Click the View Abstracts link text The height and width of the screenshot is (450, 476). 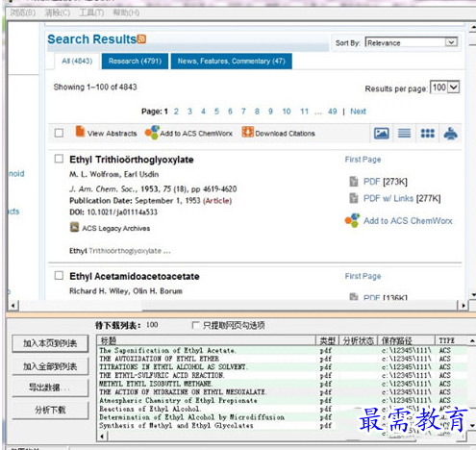113,134
